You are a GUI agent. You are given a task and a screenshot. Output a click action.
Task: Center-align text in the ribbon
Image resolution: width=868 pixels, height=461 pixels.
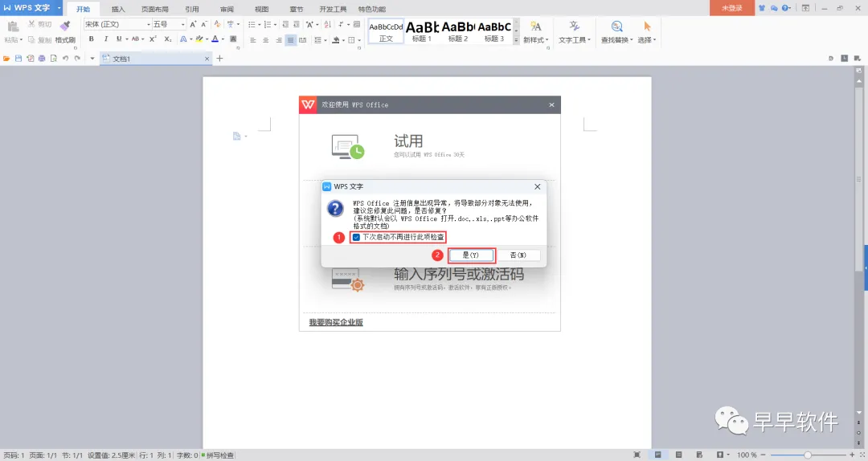pos(266,40)
